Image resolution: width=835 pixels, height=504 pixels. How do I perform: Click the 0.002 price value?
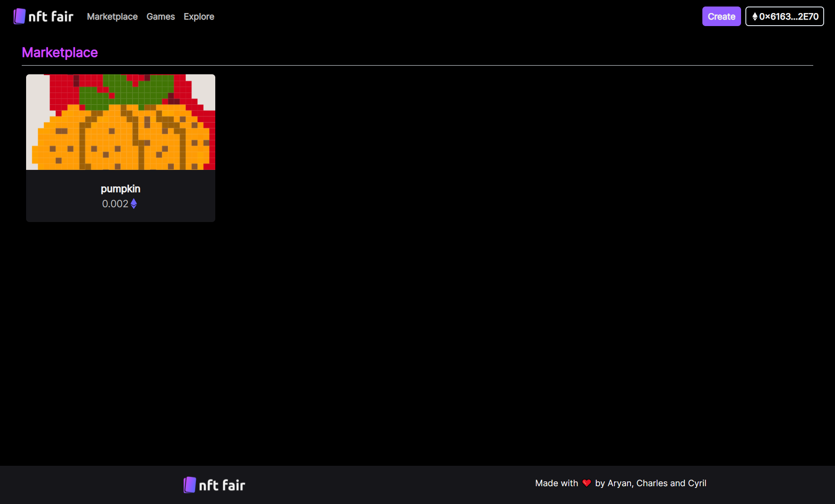[115, 204]
